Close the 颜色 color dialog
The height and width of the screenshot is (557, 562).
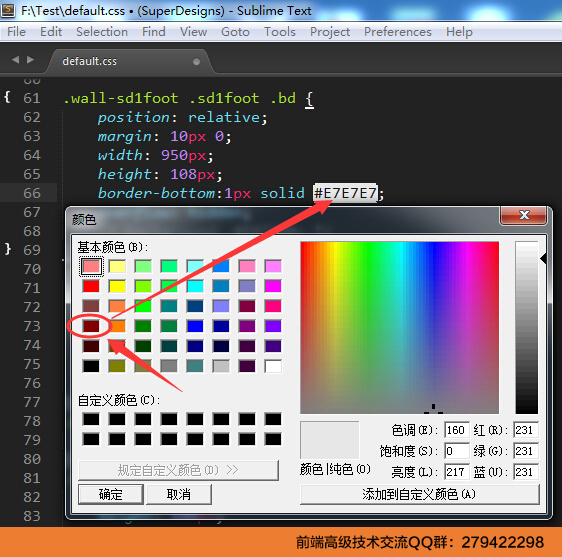524,215
